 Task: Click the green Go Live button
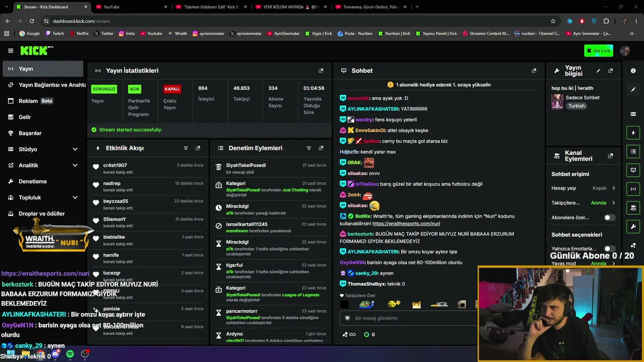point(599,51)
